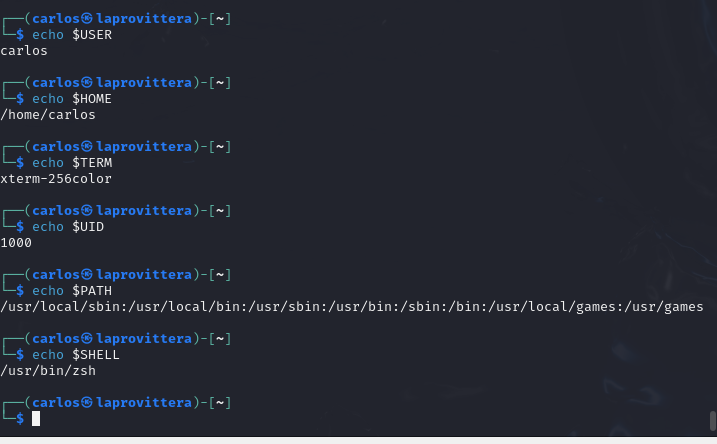Click the 'echo $SHELL' command text
Image resolution: width=717 pixels, height=444 pixels.
point(76,355)
